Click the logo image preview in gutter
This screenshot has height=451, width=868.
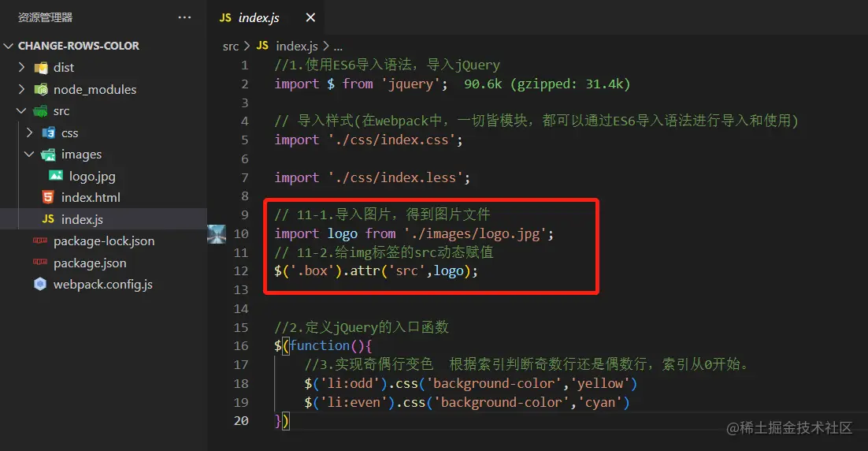pos(217,234)
